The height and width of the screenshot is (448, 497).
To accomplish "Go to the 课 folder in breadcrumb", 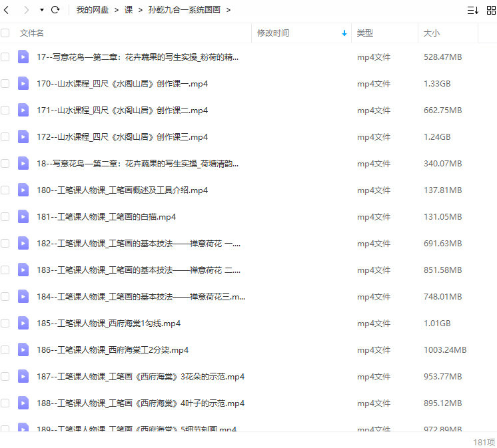I will point(128,10).
